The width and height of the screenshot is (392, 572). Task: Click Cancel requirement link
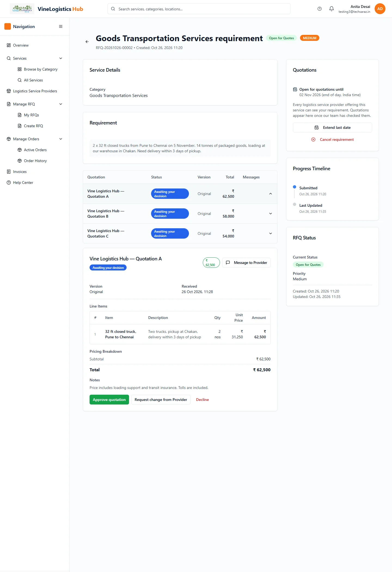(332, 139)
